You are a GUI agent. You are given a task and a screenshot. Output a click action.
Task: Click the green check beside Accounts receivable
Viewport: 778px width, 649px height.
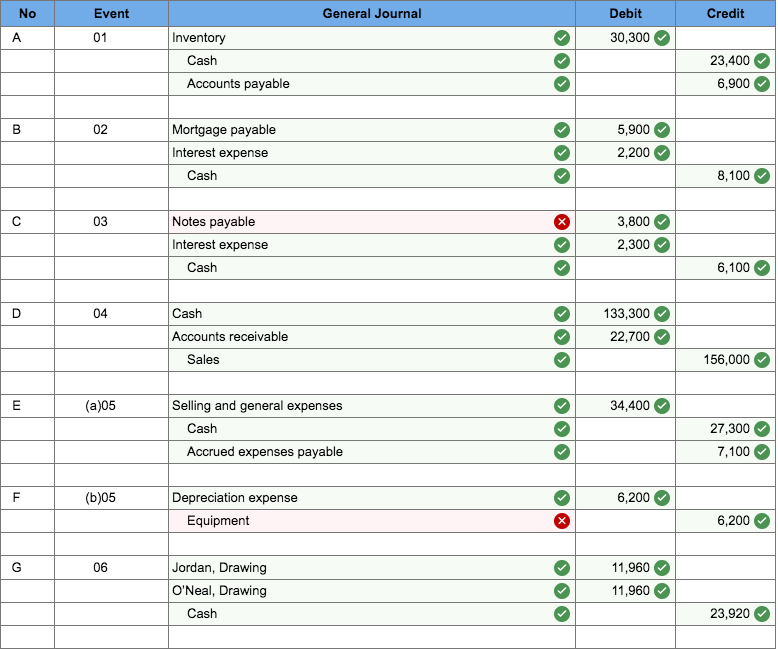(562, 337)
